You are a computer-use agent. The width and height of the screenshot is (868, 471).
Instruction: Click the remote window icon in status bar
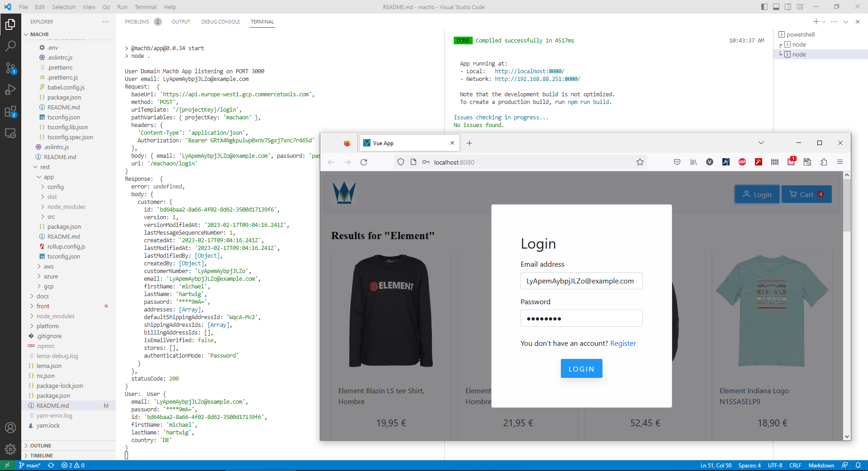point(7,465)
